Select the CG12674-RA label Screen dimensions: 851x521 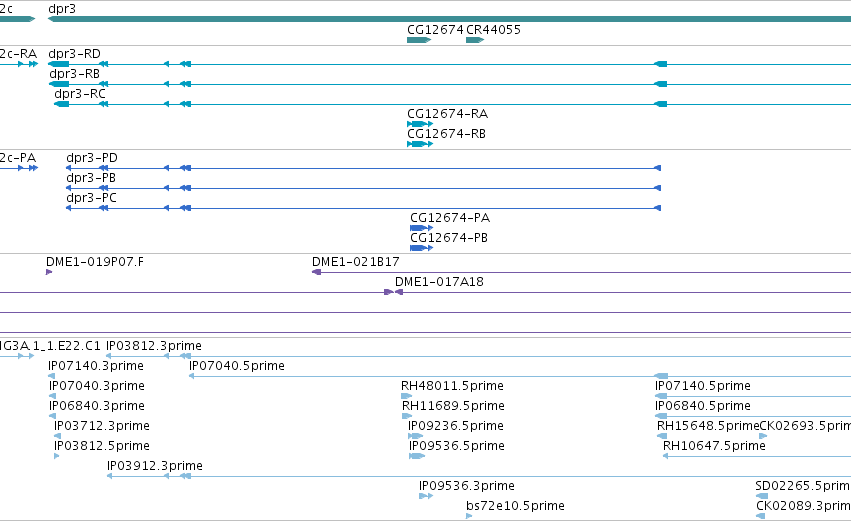pyautogui.click(x=447, y=114)
